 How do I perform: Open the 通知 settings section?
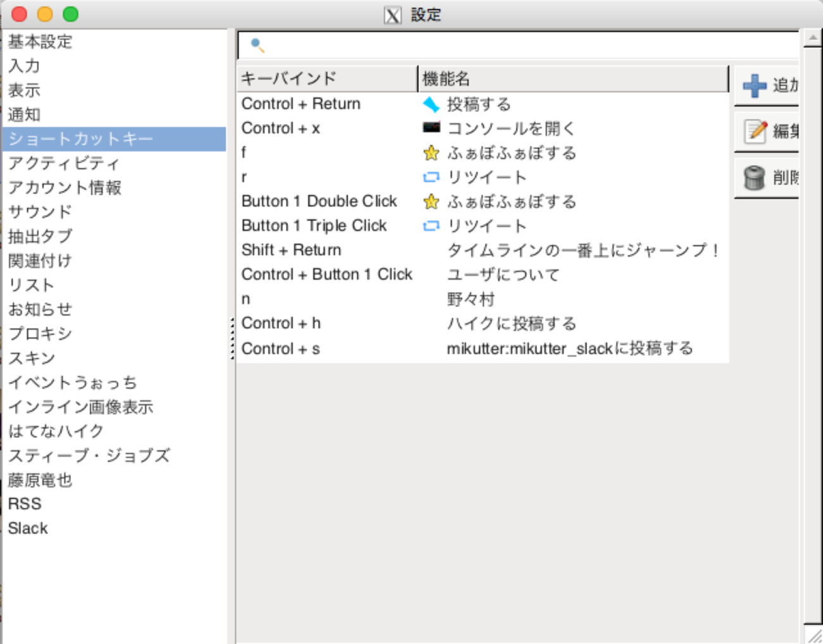114,115
